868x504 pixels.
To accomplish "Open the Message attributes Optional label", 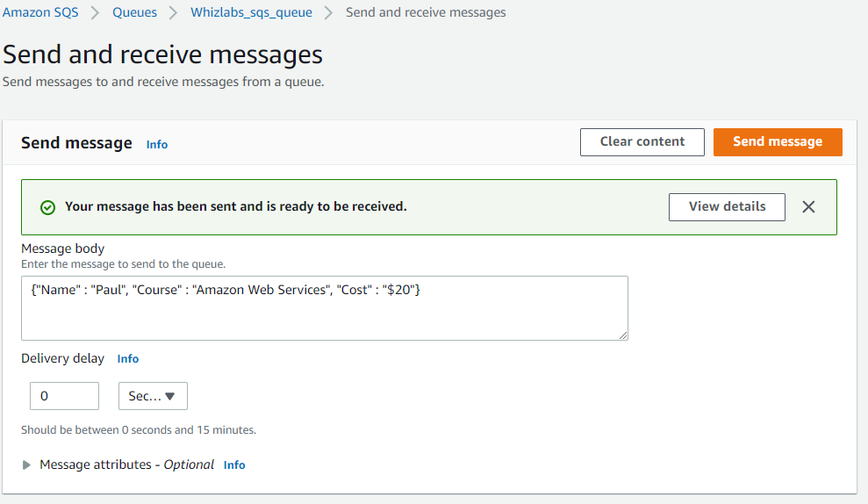I will [x=126, y=464].
